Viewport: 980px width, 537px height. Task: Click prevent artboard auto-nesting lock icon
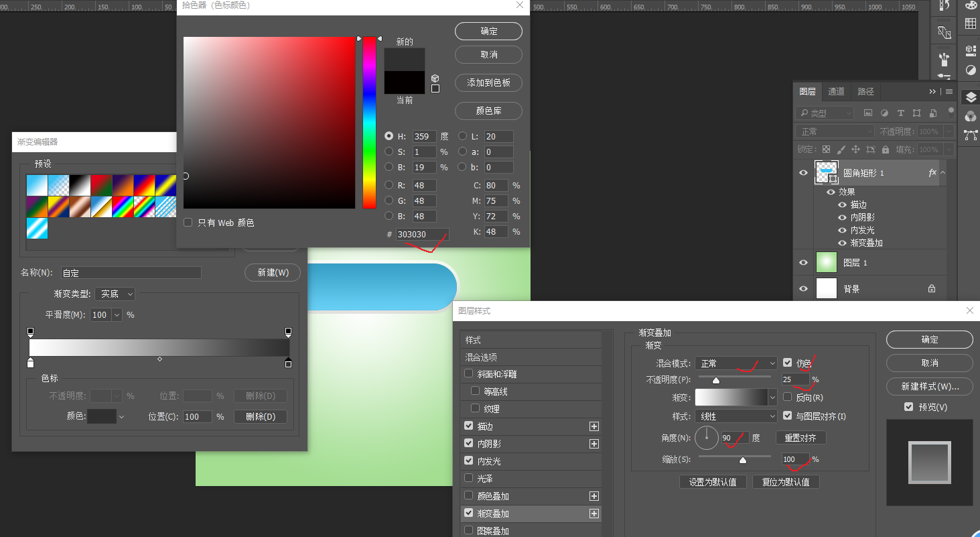pos(871,150)
